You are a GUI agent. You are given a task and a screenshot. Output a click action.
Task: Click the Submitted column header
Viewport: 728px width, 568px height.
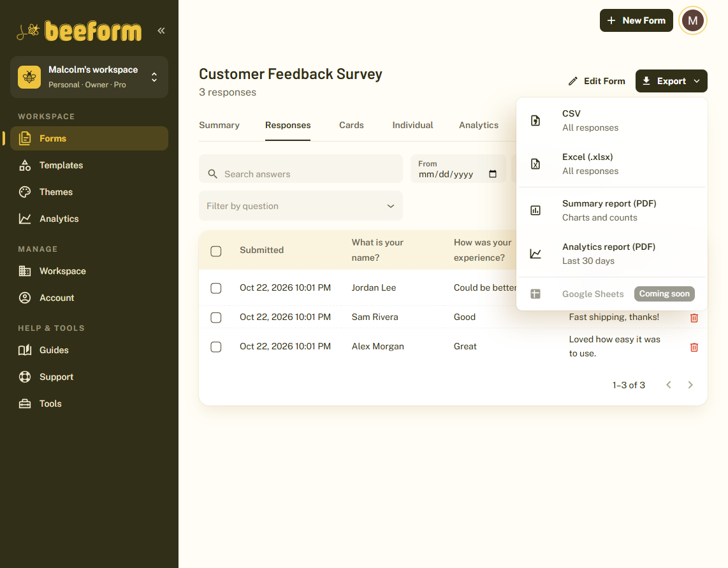tap(261, 250)
